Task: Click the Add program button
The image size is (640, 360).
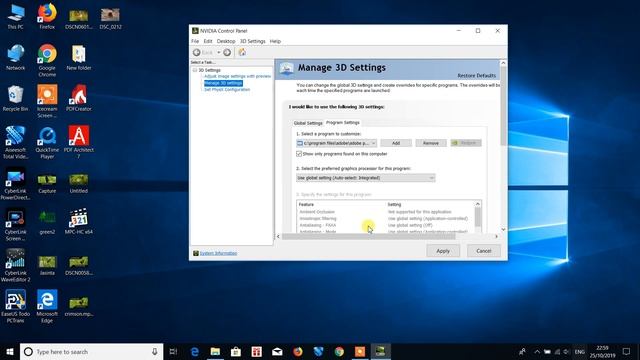Action: point(396,143)
